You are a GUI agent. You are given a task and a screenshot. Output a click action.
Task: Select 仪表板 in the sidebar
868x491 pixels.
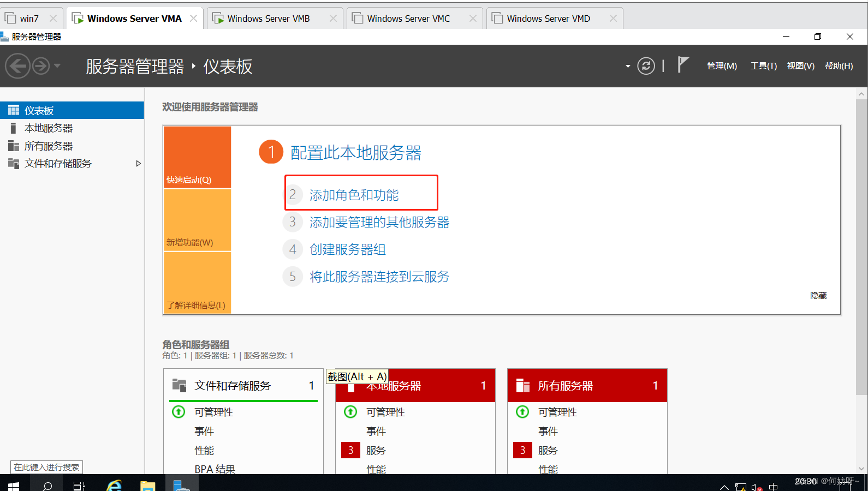pos(72,110)
